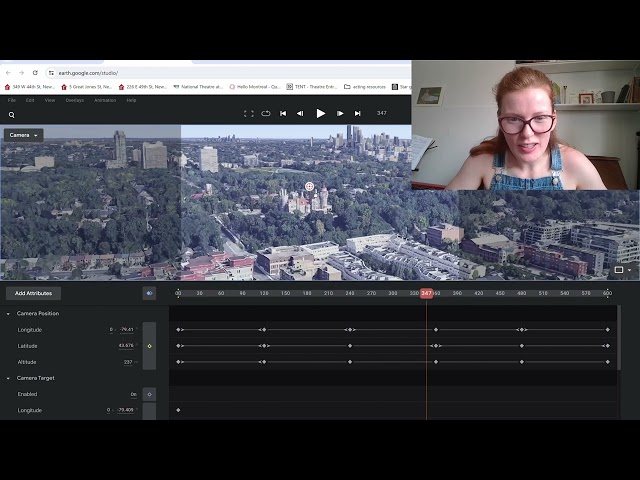Click frame 240 on the timeline ruler
Viewport: 640px width, 480px height.
[x=350, y=293]
